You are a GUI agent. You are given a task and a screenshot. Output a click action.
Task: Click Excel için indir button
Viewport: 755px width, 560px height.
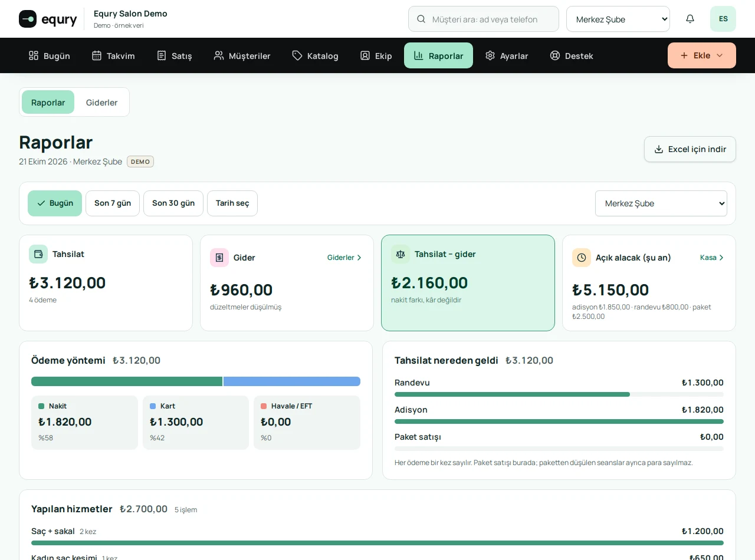[x=690, y=149]
